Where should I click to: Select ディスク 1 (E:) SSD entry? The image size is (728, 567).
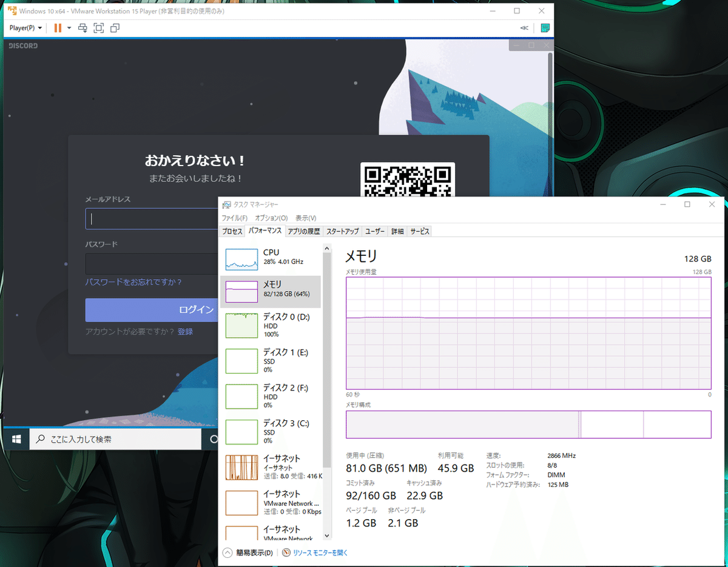click(x=271, y=360)
